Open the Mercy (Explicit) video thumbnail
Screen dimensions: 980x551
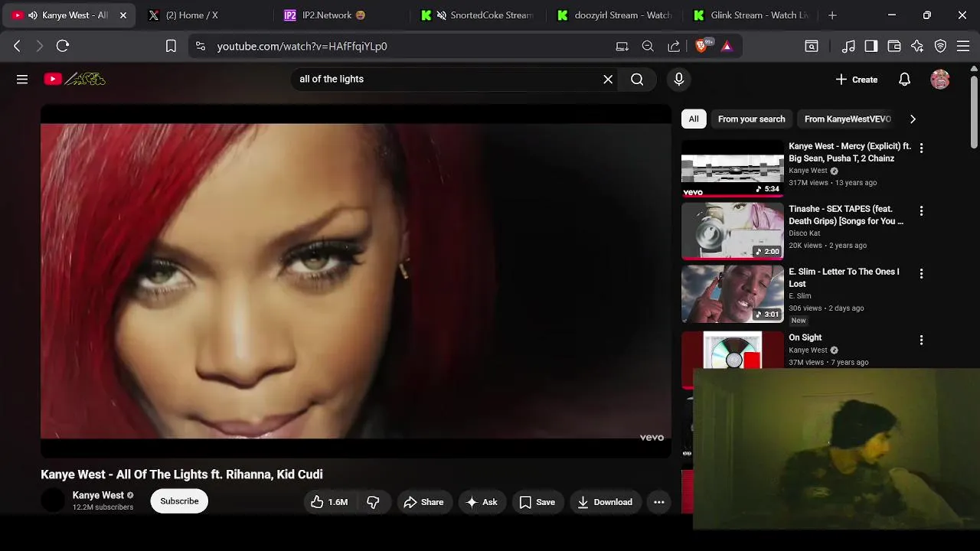(x=733, y=168)
